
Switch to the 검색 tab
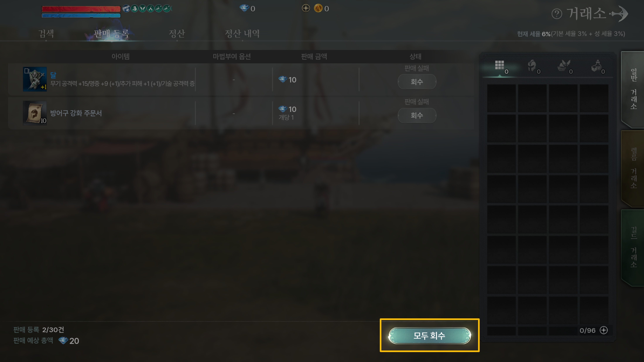point(46,33)
